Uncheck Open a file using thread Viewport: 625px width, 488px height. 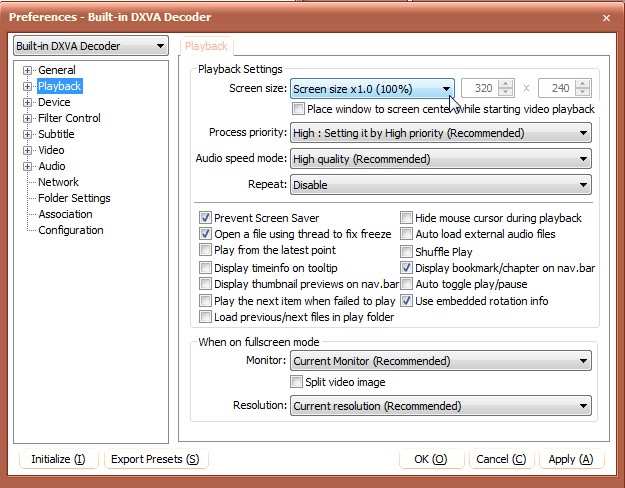click(205, 234)
